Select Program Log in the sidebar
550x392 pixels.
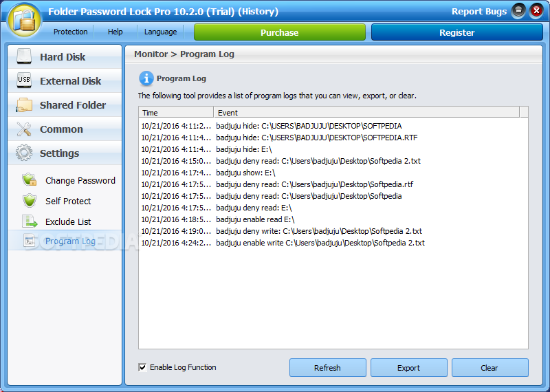click(x=65, y=241)
